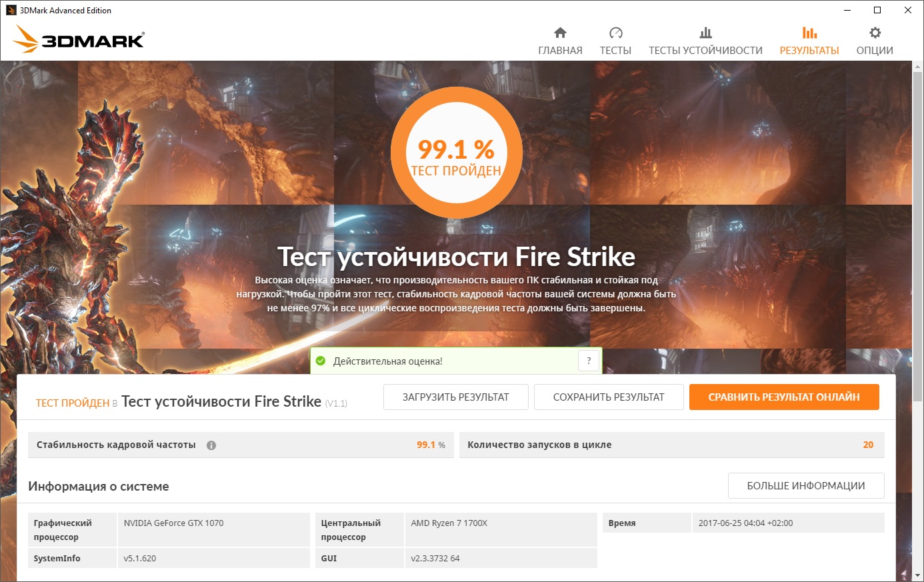Image resolution: width=924 pixels, height=582 pixels.
Task: Click the loop count value 20
Action: click(x=868, y=445)
